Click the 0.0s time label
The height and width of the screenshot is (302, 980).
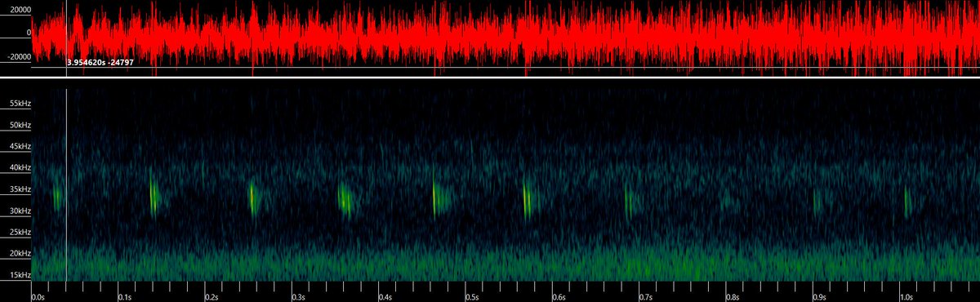point(39,297)
